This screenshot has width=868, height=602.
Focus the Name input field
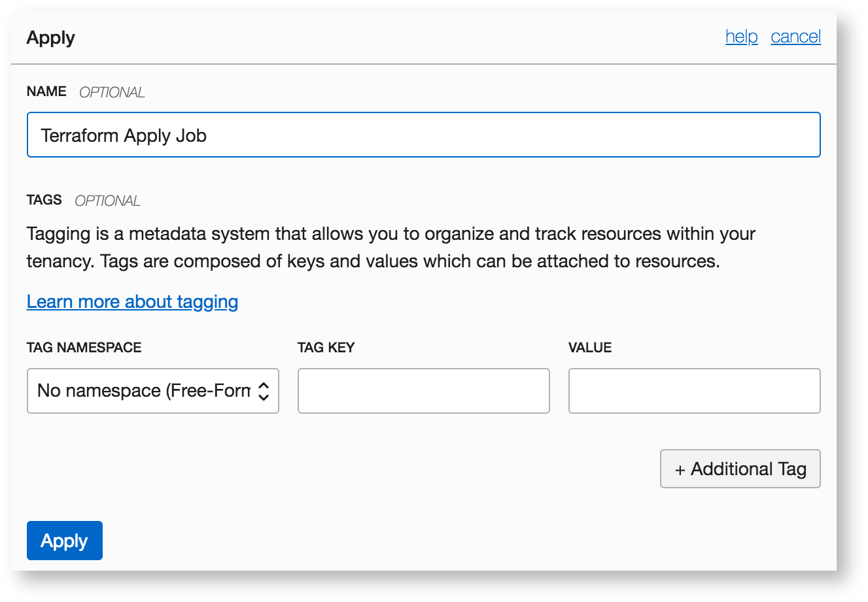(423, 135)
